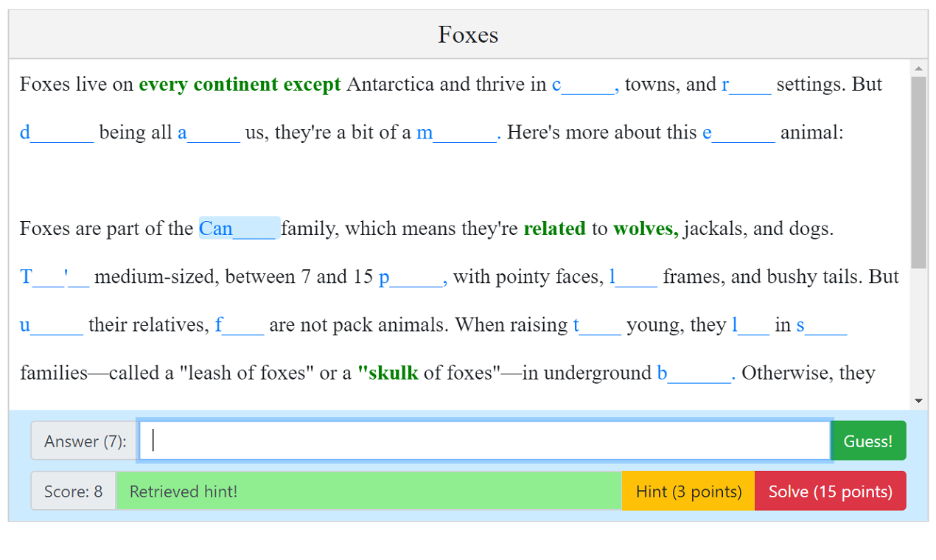The width and height of the screenshot is (936, 560).
Task: Select the blank 'm______' after 'bit of a'
Action: (x=458, y=133)
